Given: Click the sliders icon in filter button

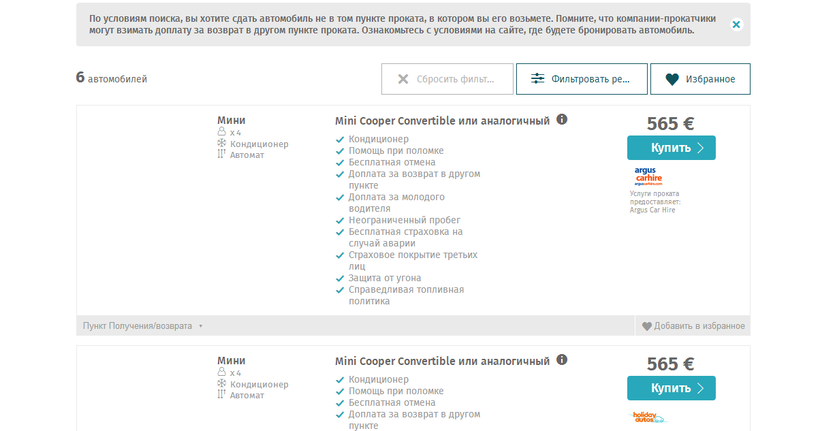Looking at the screenshot, I should click(538, 79).
